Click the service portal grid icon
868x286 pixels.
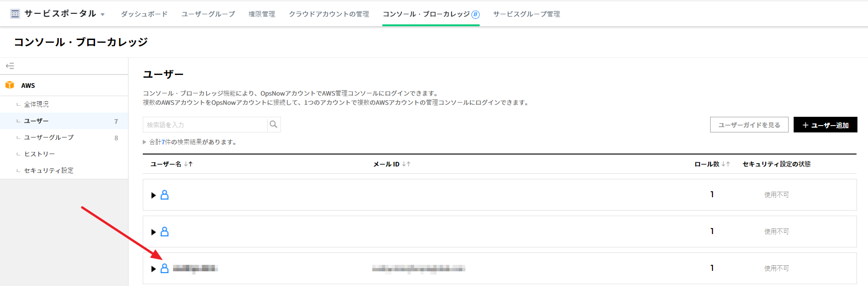[15, 14]
